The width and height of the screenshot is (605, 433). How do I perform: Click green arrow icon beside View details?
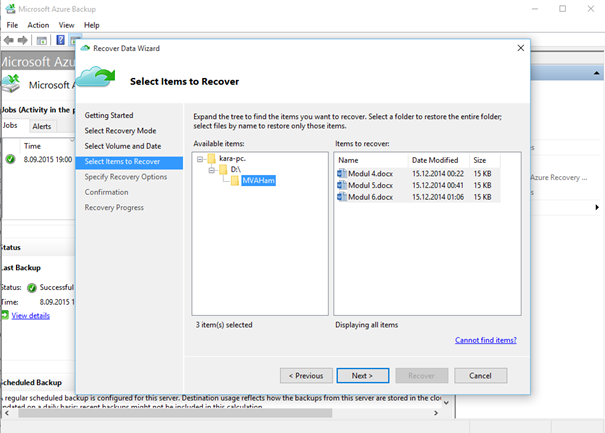tap(5, 315)
